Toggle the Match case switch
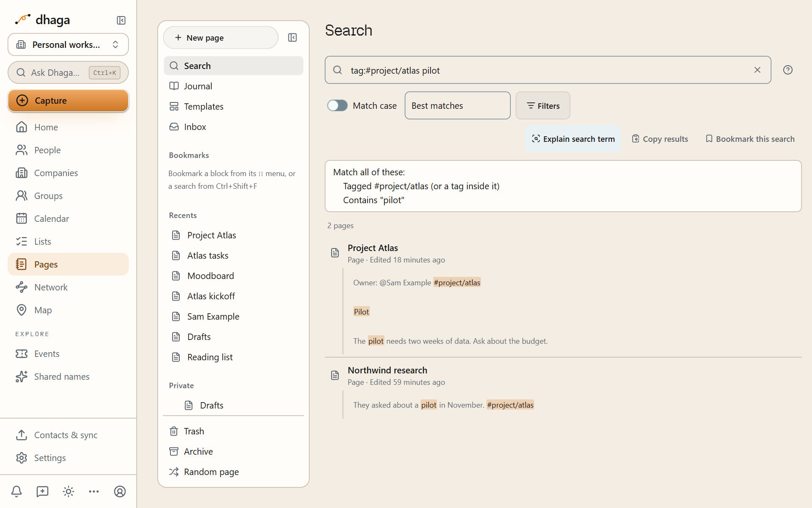Image resolution: width=812 pixels, height=508 pixels. [x=337, y=105]
